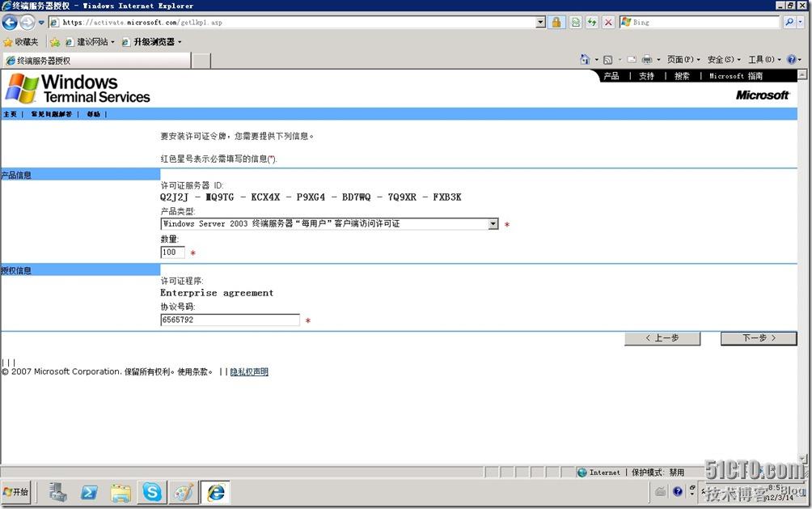Click the Print icon
This screenshot has width=812, height=509.
647,60
